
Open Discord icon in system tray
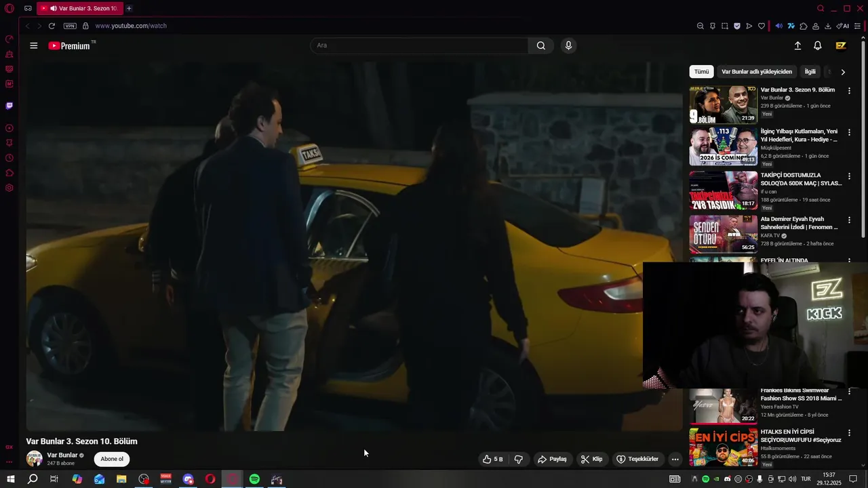pos(728,479)
